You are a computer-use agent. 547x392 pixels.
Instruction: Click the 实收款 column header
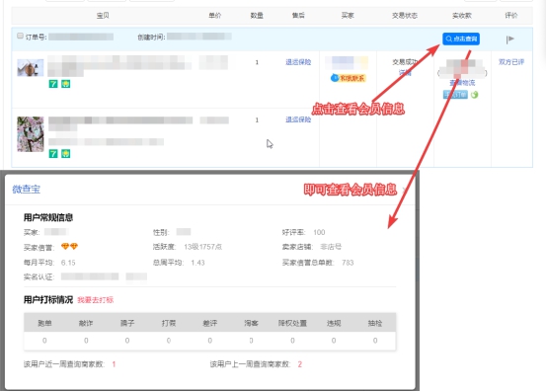[462, 16]
